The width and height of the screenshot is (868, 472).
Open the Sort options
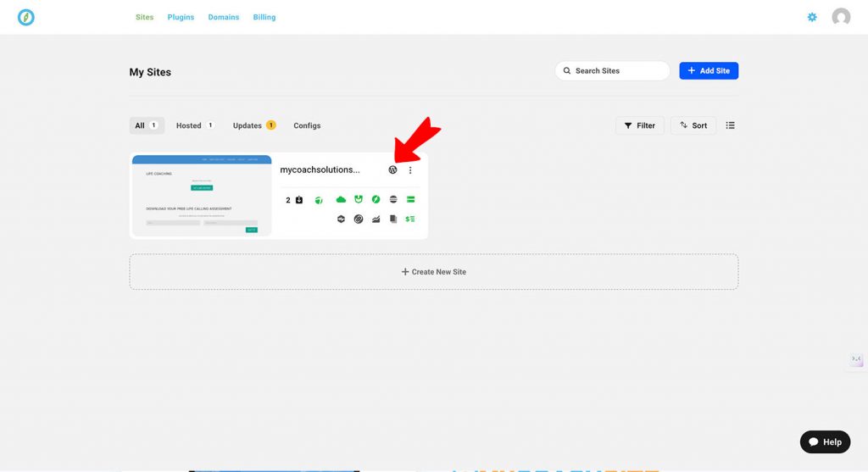pyautogui.click(x=693, y=125)
